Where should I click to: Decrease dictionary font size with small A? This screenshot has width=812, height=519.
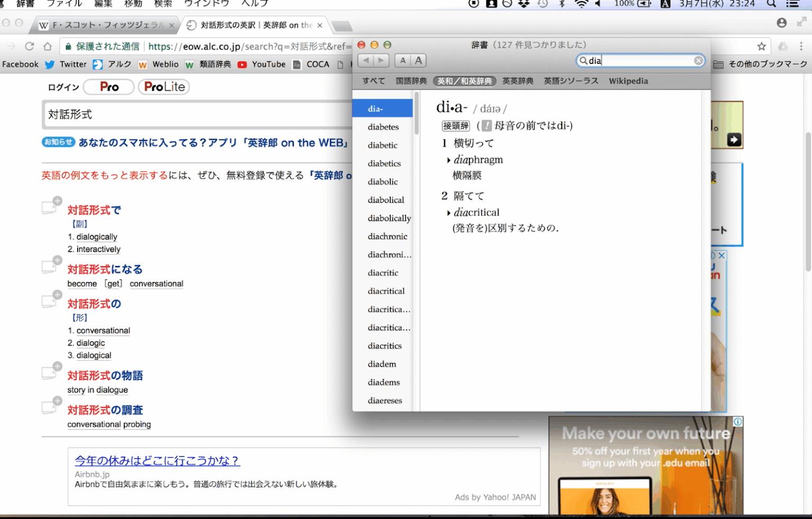[402, 60]
